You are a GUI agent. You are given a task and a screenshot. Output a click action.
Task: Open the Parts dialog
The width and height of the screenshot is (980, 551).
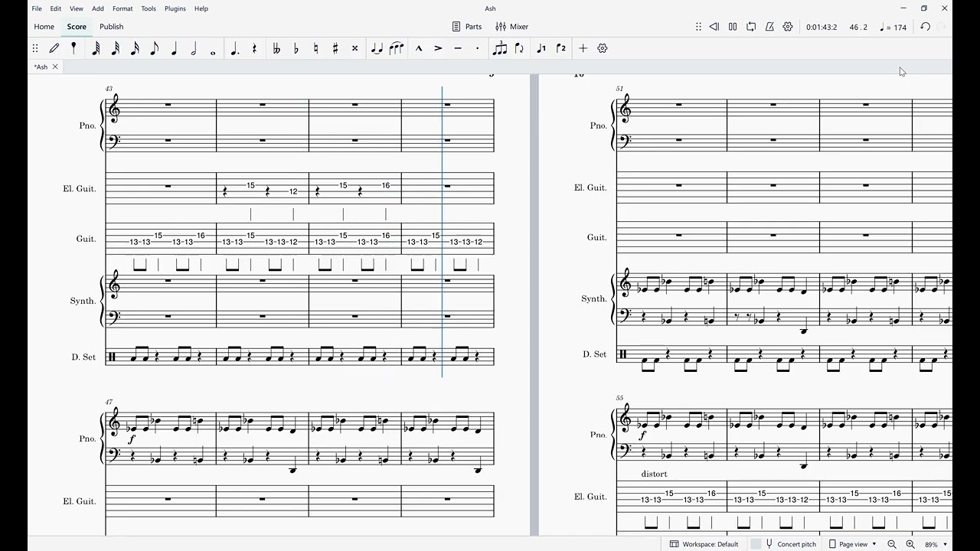coord(467,27)
